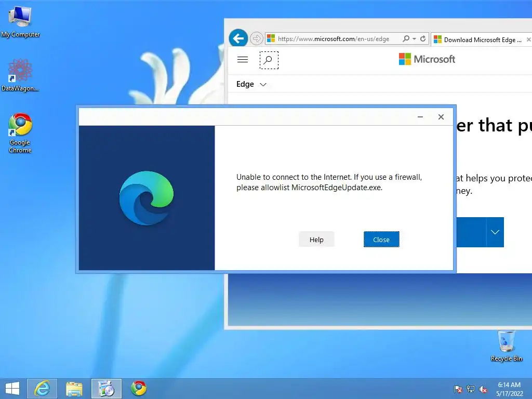The image size is (532, 399).
Task: Select the Google Chrome desktop shortcut
Action: (x=20, y=133)
